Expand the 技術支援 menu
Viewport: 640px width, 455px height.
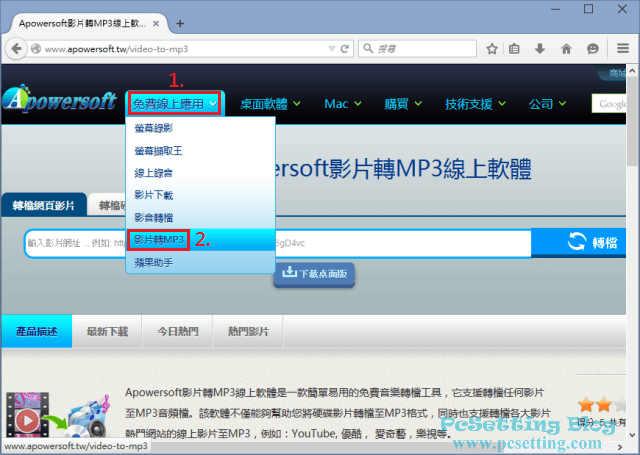[475, 104]
